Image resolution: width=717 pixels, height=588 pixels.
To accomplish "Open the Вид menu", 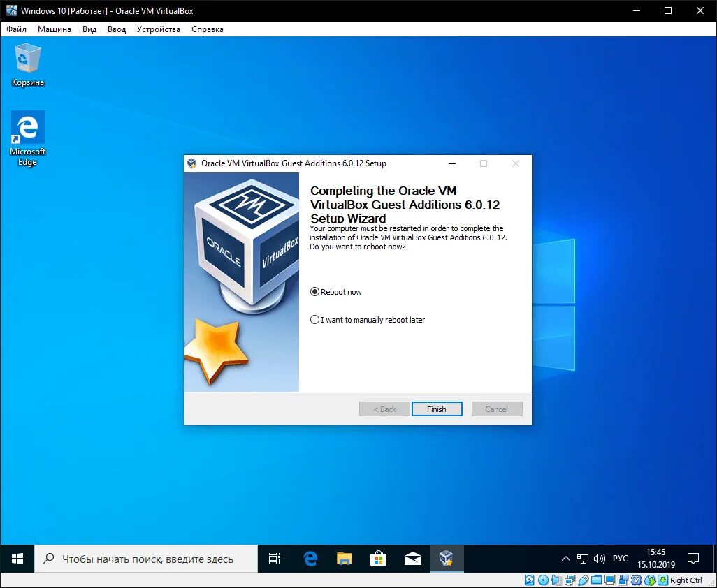I will tap(89, 29).
